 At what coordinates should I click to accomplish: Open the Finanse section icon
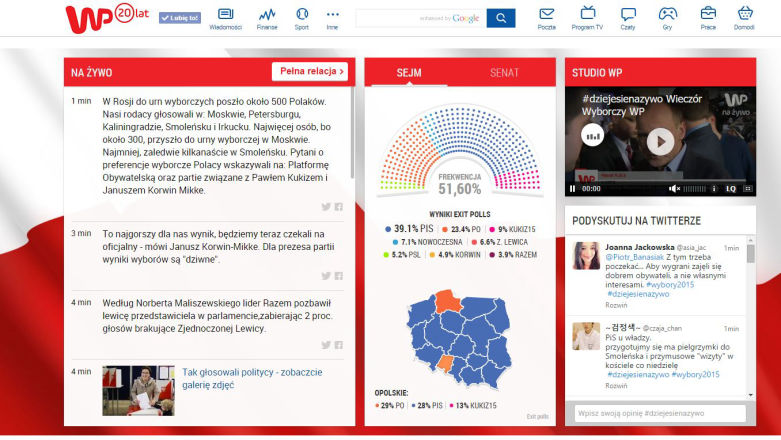pyautogui.click(x=267, y=19)
